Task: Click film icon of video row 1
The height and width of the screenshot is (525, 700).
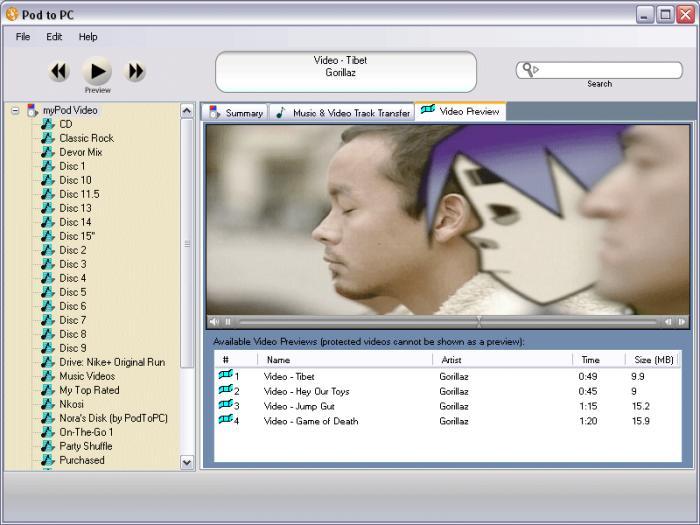Action: pos(226,375)
